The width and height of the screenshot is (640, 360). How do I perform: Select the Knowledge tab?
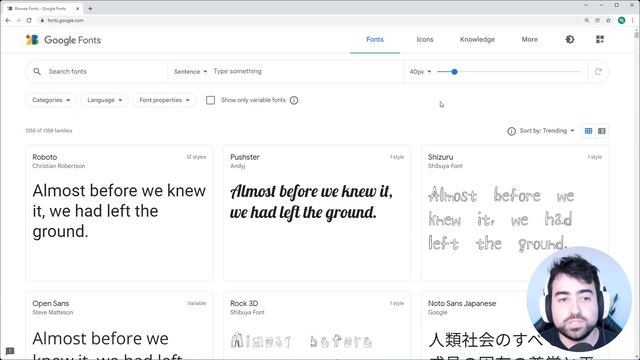pyautogui.click(x=477, y=40)
